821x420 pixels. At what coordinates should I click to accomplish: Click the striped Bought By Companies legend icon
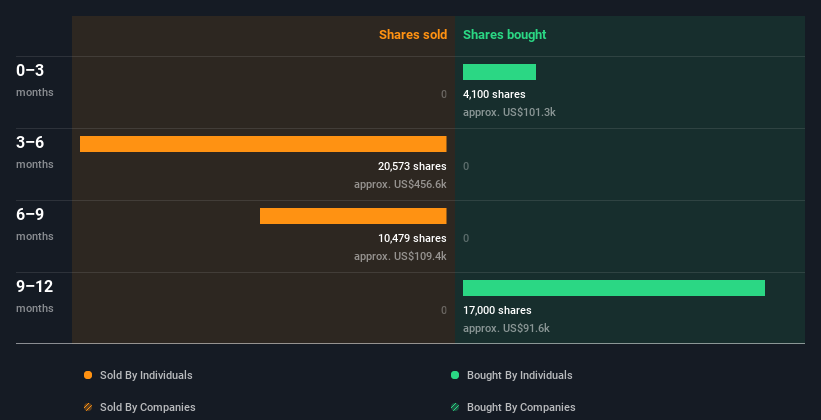point(455,407)
